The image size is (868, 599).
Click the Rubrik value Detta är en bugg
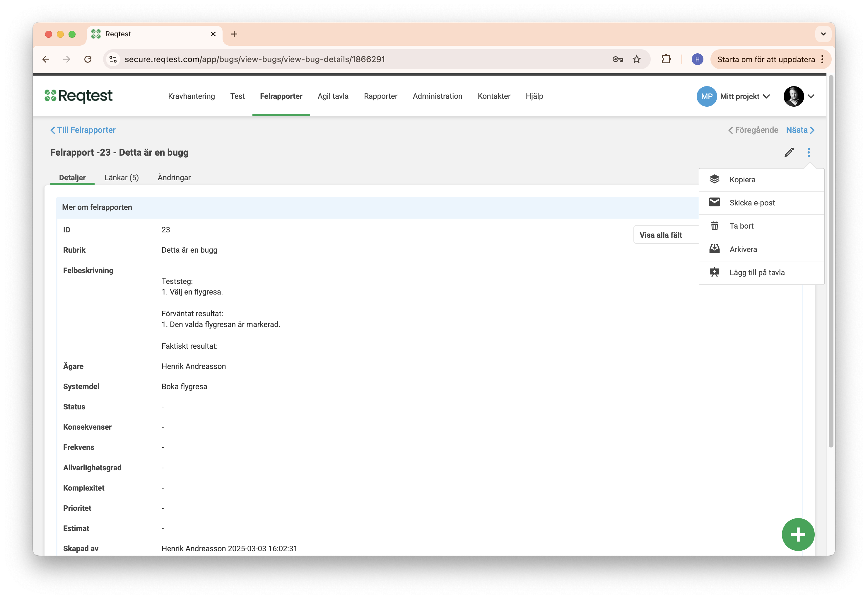(189, 250)
